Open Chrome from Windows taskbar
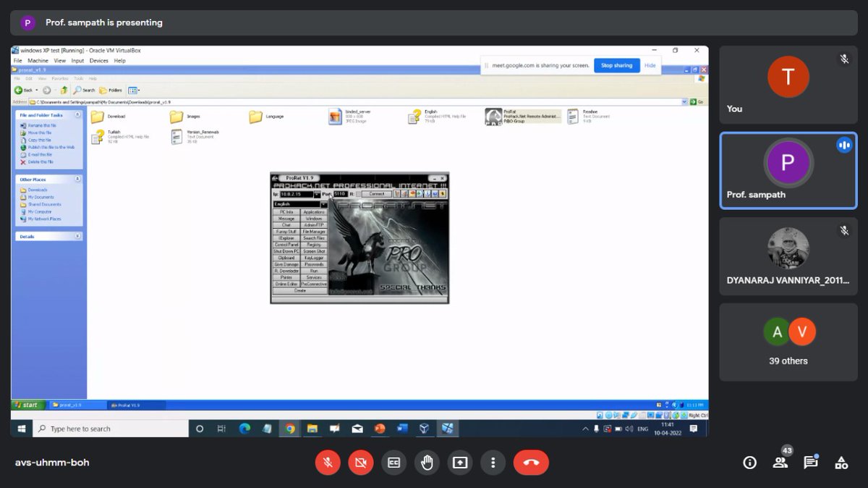The height and width of the screenshot is (488, 868). click(289, 429)
